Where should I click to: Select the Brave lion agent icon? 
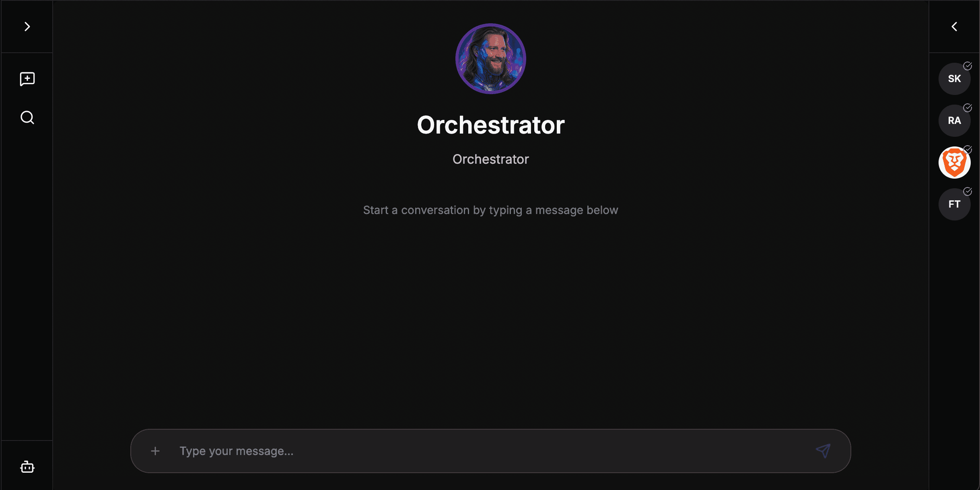954,162
